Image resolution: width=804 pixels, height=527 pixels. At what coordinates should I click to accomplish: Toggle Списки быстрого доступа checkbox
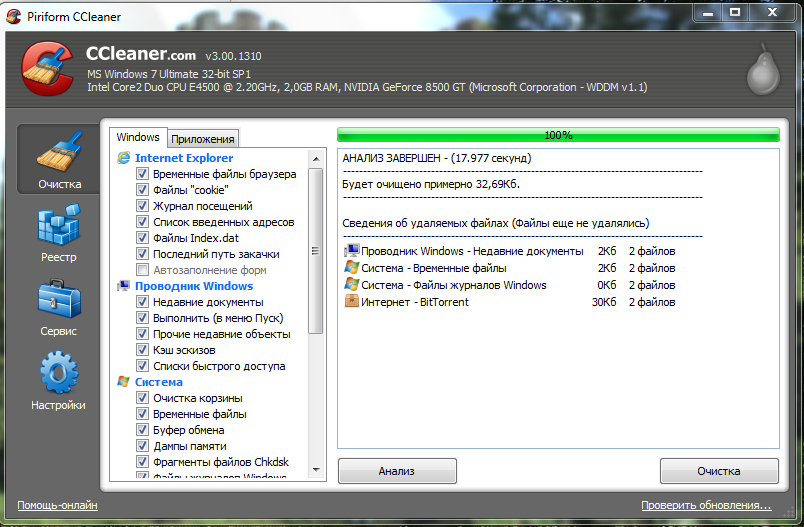click(143, 366)
